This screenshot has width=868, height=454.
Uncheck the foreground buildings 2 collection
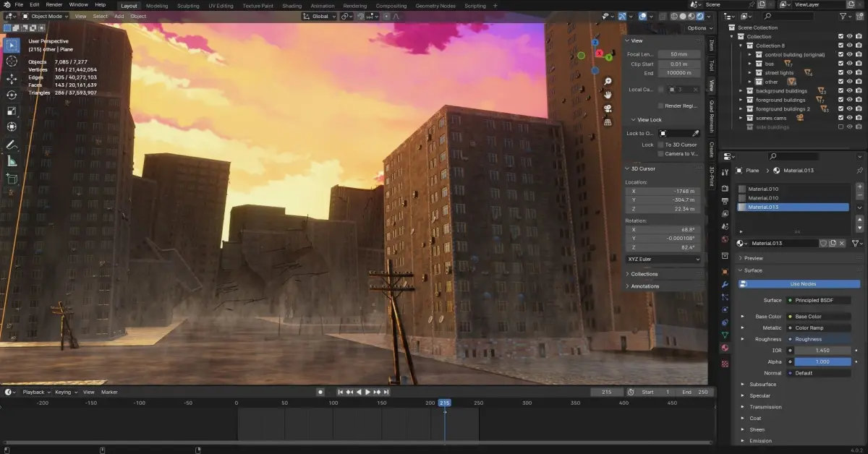[841, 108]
